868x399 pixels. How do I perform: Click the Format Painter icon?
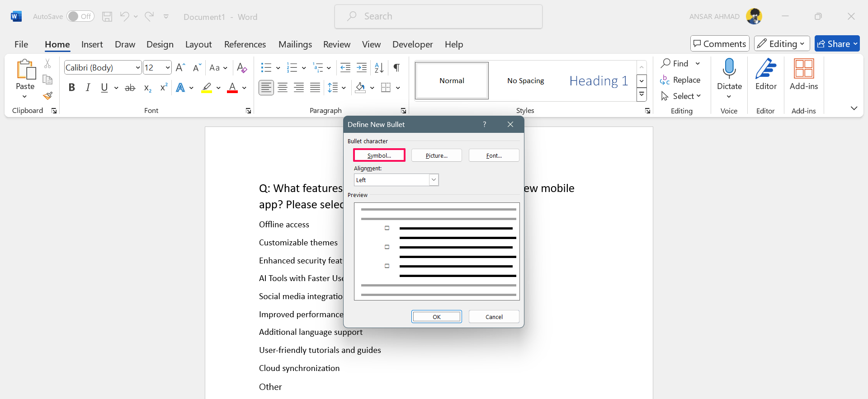[47, 96]
